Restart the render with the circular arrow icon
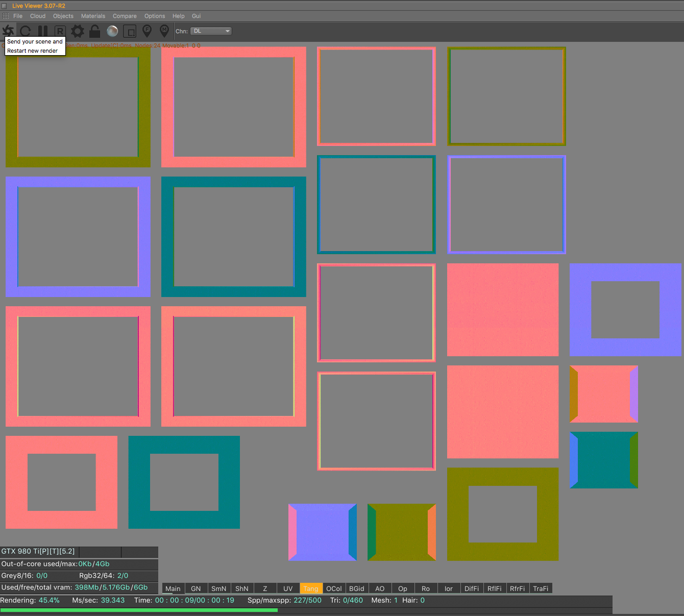Image resolution: width=684 pixels, height=616 pixels. click(26, 31)
